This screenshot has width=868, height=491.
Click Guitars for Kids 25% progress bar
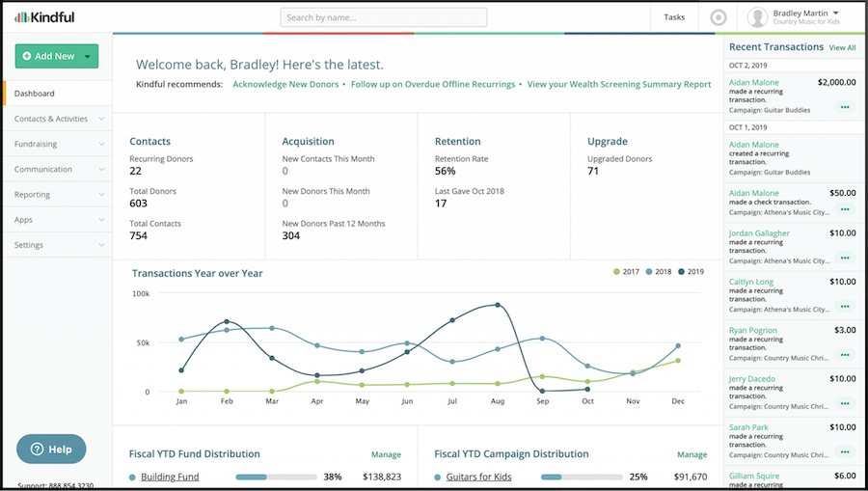582,477
